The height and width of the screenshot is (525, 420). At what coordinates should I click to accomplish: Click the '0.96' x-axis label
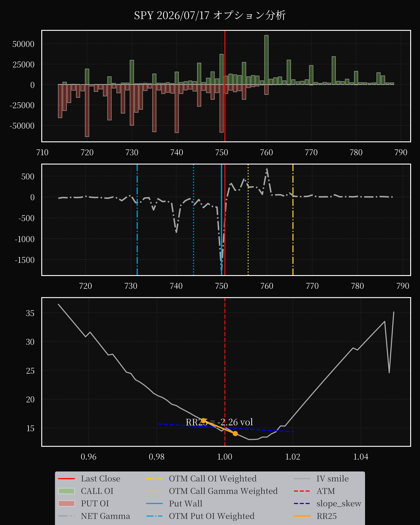click(88, 457)
